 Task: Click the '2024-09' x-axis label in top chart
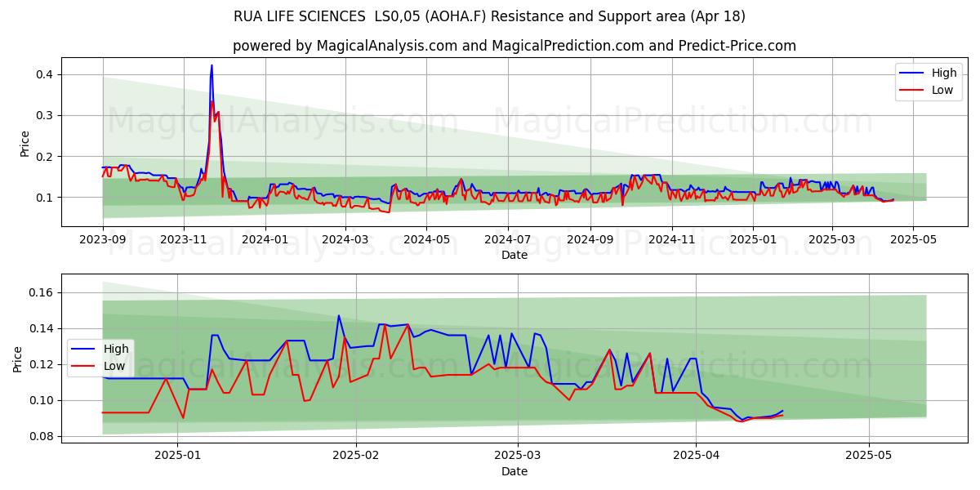pyautogui.click(x=590, y=239)
